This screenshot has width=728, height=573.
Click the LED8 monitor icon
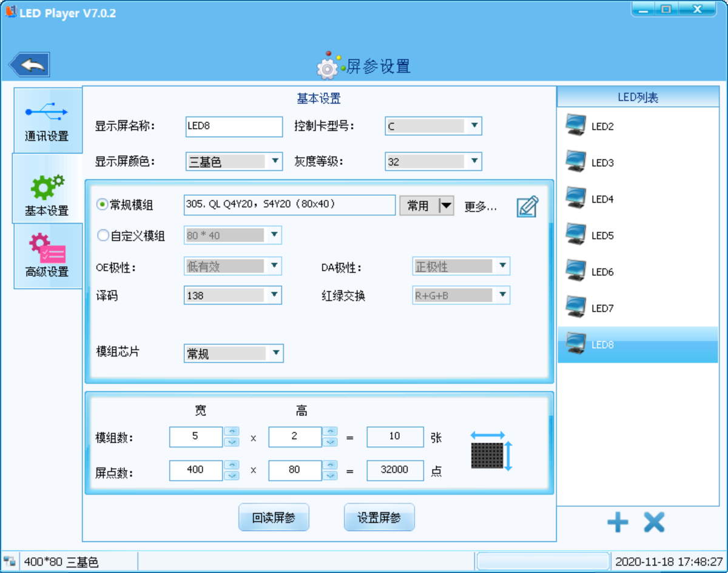point(575,343)
